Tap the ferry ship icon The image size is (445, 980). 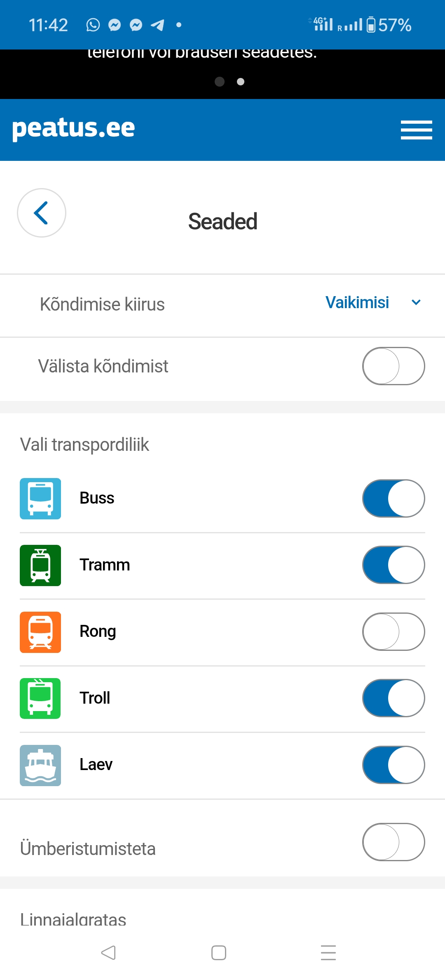[40, 765]
